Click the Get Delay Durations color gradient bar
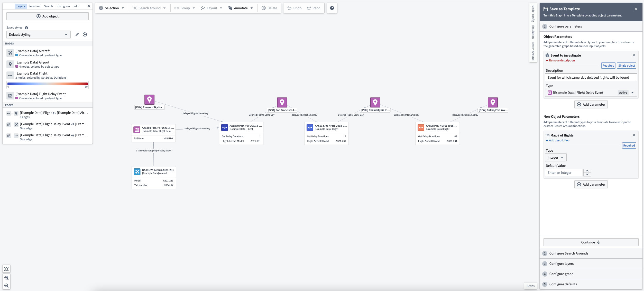Screen dimensions: 644x291 tap(48, 84)
